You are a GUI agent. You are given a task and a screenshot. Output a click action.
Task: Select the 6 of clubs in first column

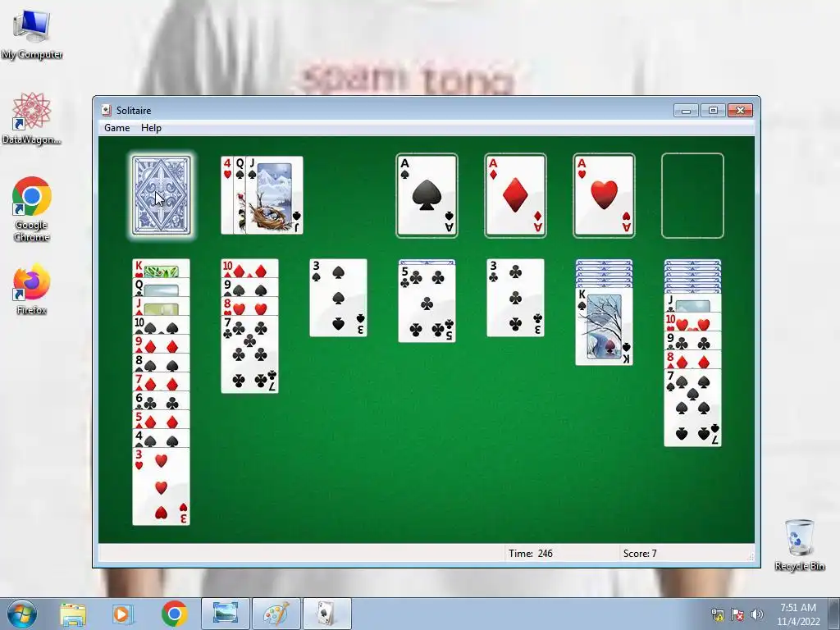(x=162, y=400)
